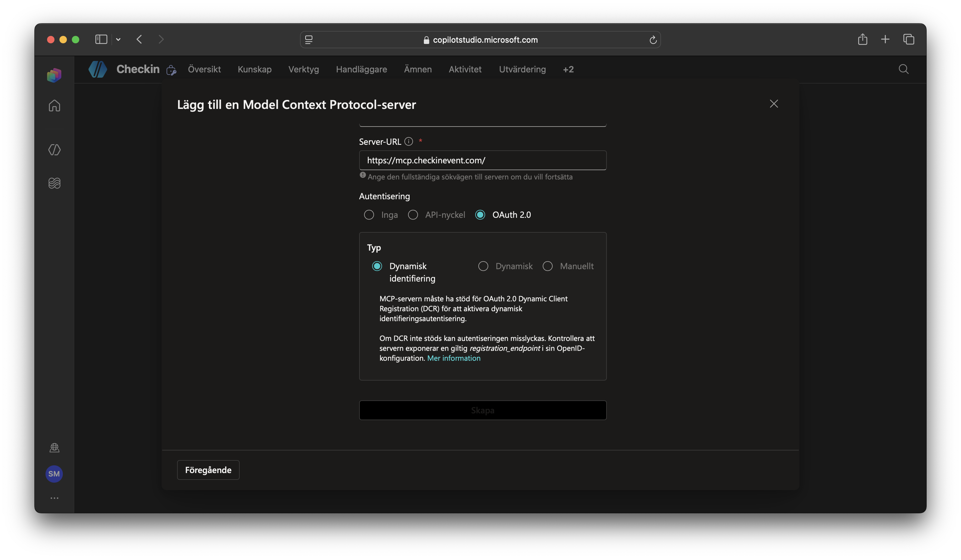Select the middle Dynamisk type radio button
Viewport: 961px width, 560px height.
483,266
